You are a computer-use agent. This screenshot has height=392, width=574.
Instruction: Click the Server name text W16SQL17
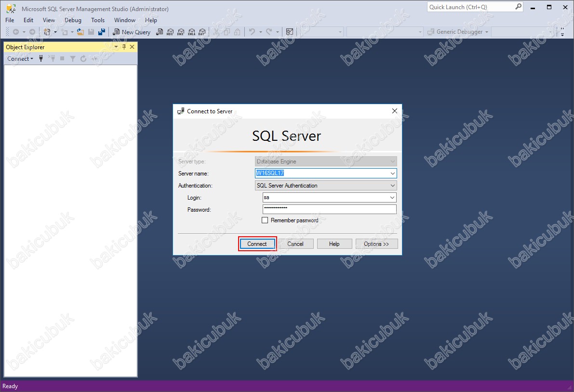pos(270,173)
